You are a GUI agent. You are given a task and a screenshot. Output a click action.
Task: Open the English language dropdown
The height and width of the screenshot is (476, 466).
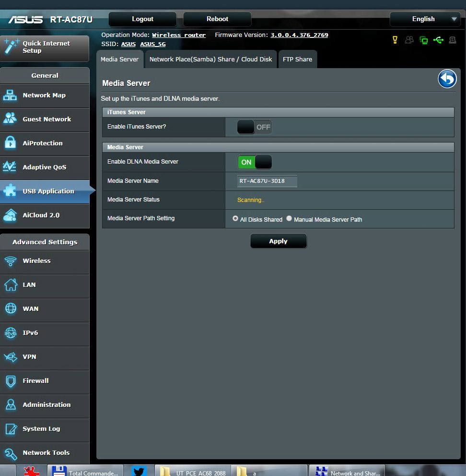pos(425,19)
